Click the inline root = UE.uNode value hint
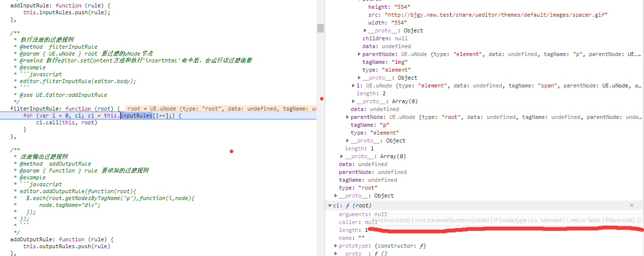This screenshot has width=644, height=256. click(x=221, y=109)
